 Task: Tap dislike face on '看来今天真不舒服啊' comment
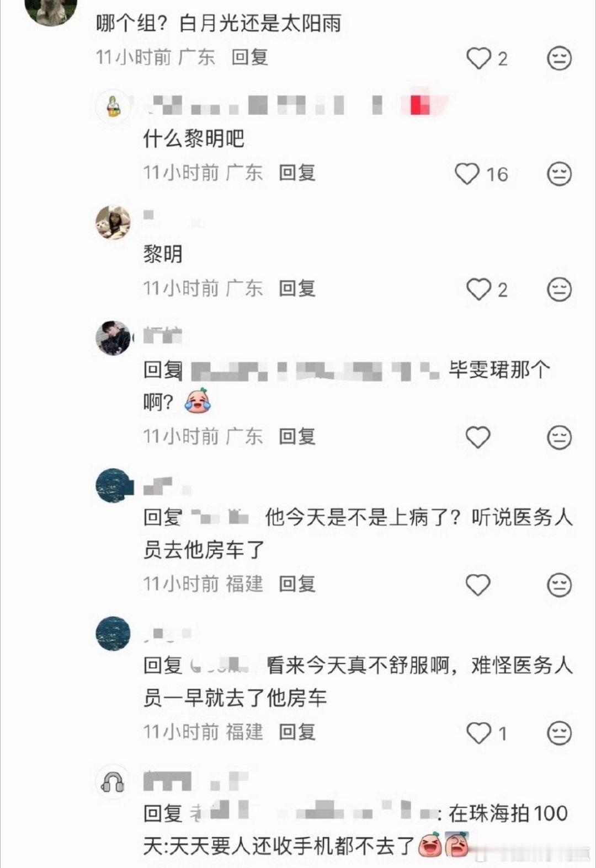point(559,733)
